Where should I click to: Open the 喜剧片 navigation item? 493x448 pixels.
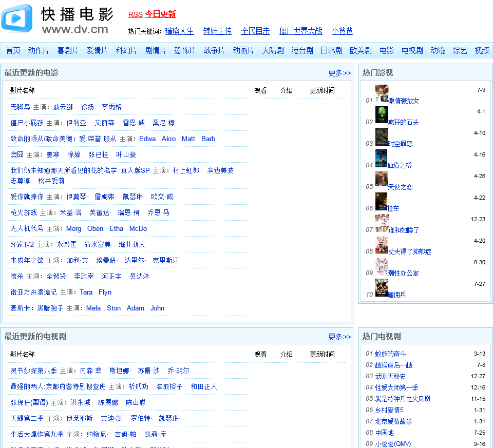68,51
